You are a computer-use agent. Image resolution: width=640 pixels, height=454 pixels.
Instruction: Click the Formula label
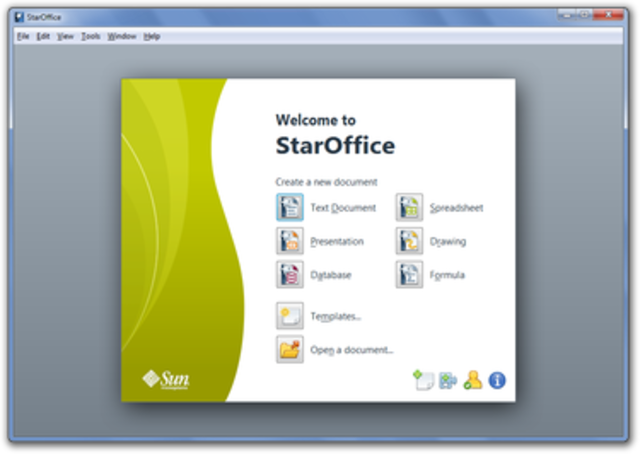pyautogui.click(x=447, y=275)
